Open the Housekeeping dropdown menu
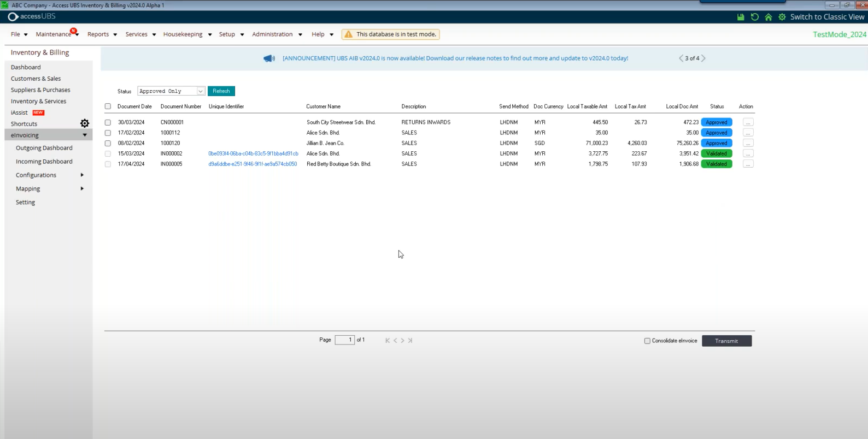The width and height of the screenshot is (868, 439). 187,34
